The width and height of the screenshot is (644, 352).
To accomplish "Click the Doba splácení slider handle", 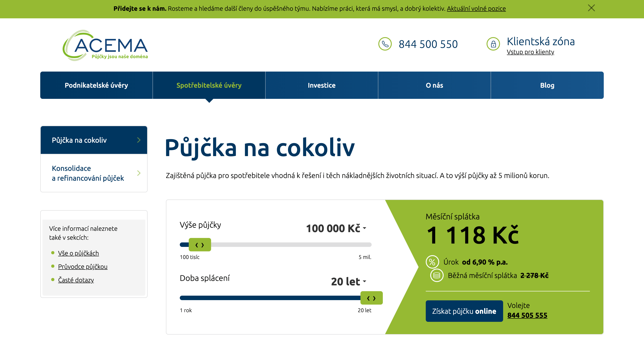I will pos(371,298).
